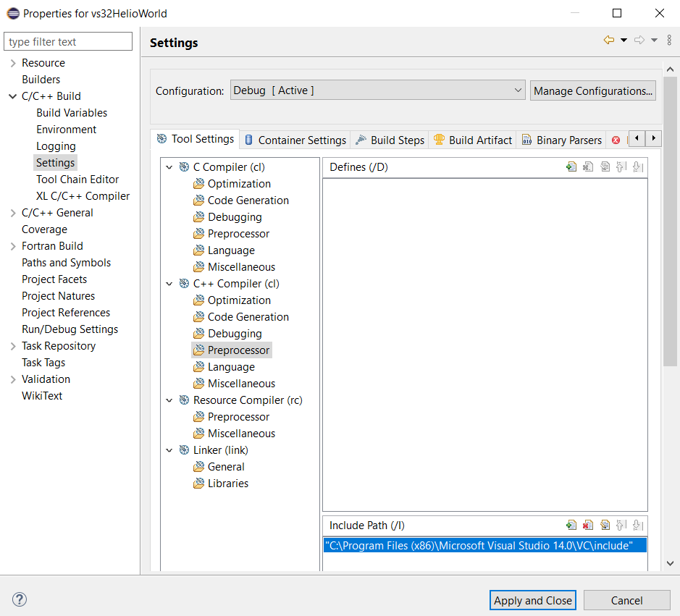Expand the Validation node

(x=13, y=379)
